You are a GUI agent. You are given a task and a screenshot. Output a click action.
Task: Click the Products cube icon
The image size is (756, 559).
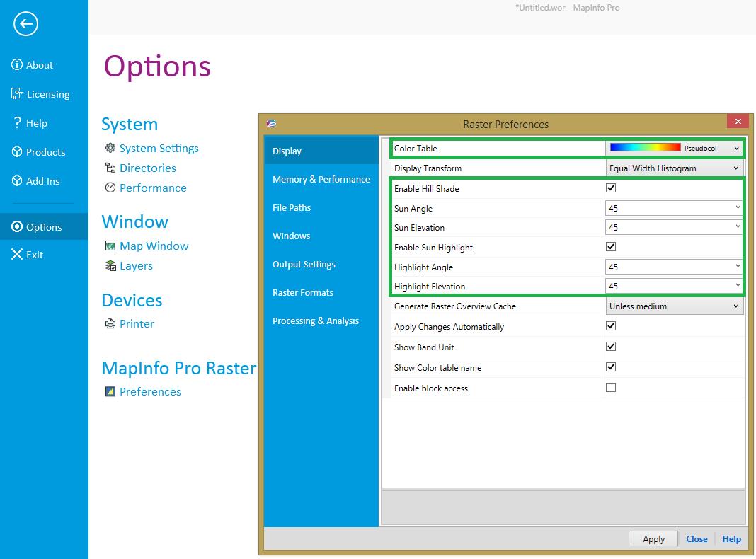click(17, 152)
